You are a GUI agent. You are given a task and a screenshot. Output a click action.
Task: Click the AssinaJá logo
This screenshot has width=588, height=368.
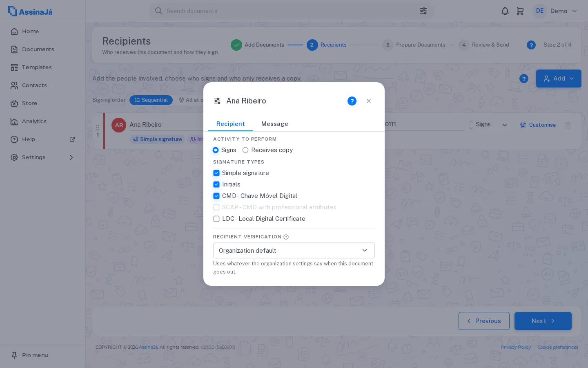[30, 11]
